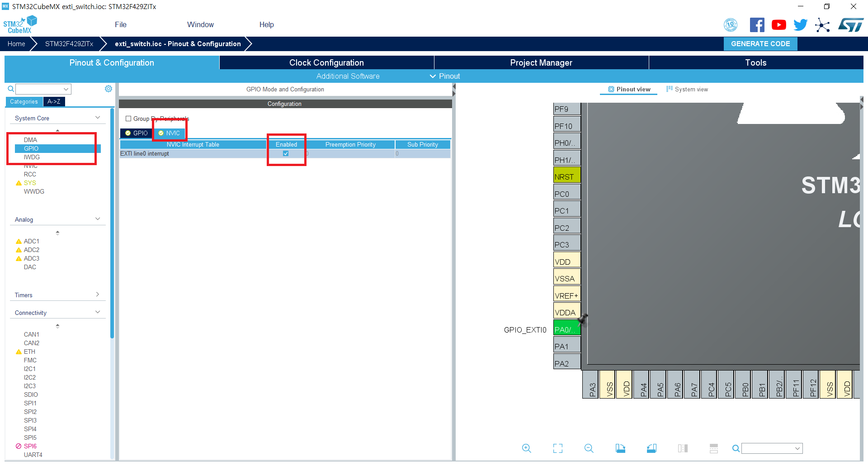This screenshot has width=868, height=466.
Task: Switch to Project Manager tab
Action: tap(541, 62)
